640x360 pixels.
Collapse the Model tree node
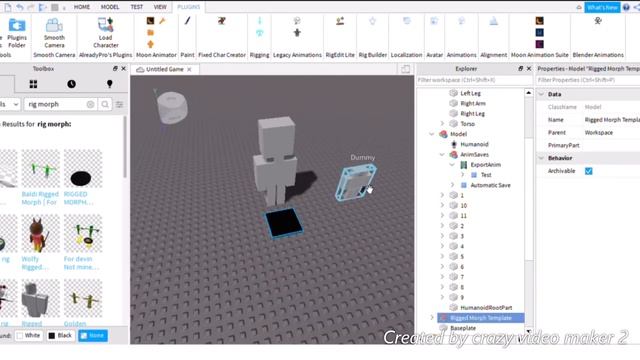(x=432, y=134)
